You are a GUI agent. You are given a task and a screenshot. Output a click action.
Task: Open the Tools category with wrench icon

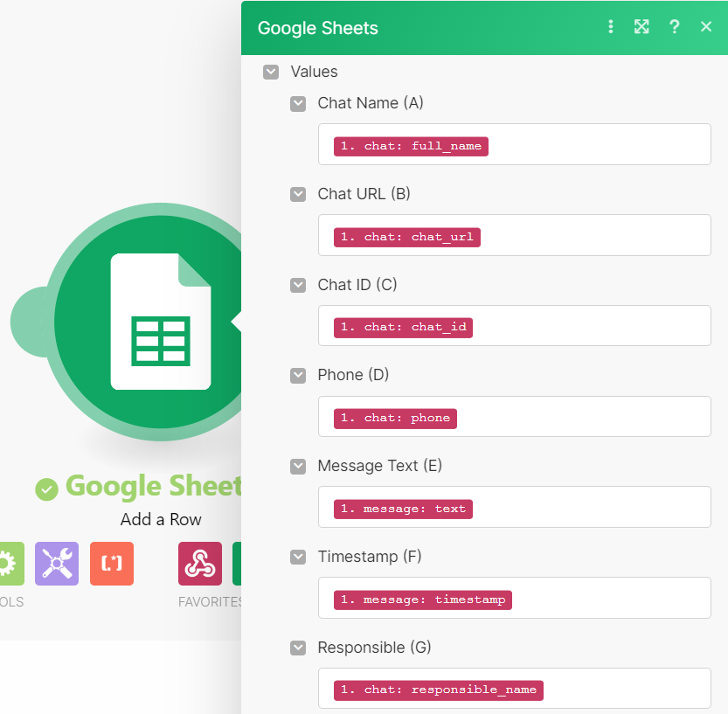coord(56,564)
